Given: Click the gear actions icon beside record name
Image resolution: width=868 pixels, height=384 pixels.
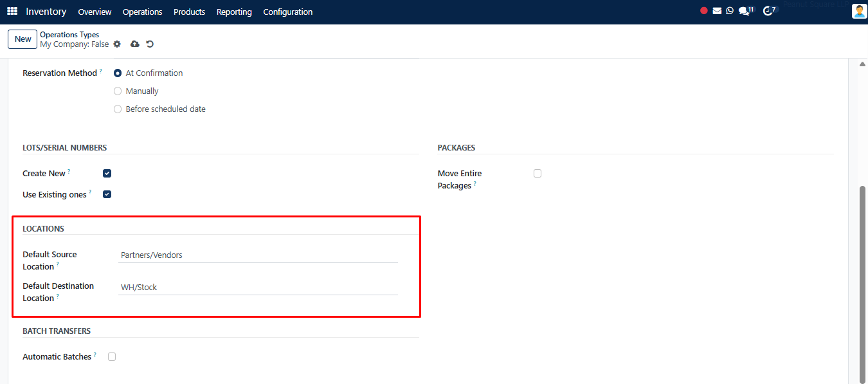Looking at the screenshot, I should click(117, 44).
